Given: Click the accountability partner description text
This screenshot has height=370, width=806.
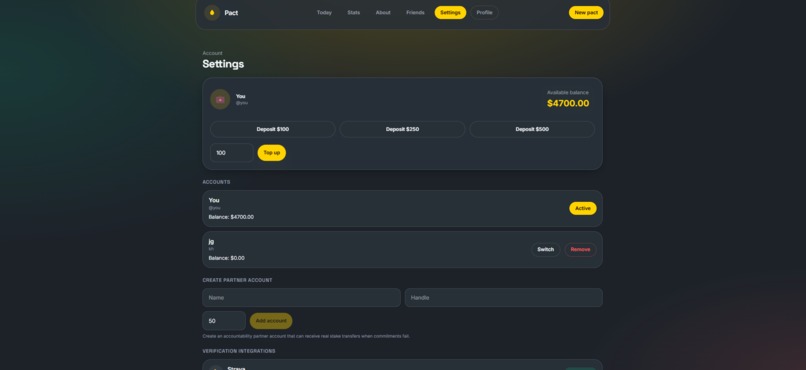Looking at the screenshot, I should 306,337.
